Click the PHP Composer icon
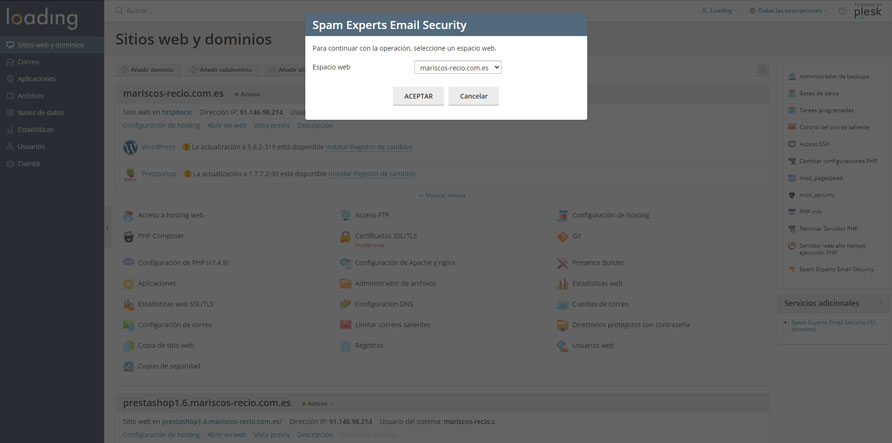 click(129, 236)
